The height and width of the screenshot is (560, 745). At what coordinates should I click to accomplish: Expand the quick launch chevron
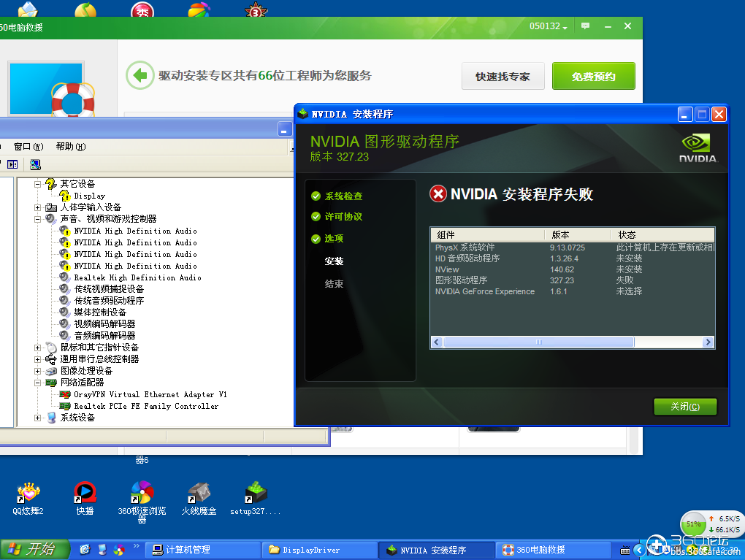[137, 545]
